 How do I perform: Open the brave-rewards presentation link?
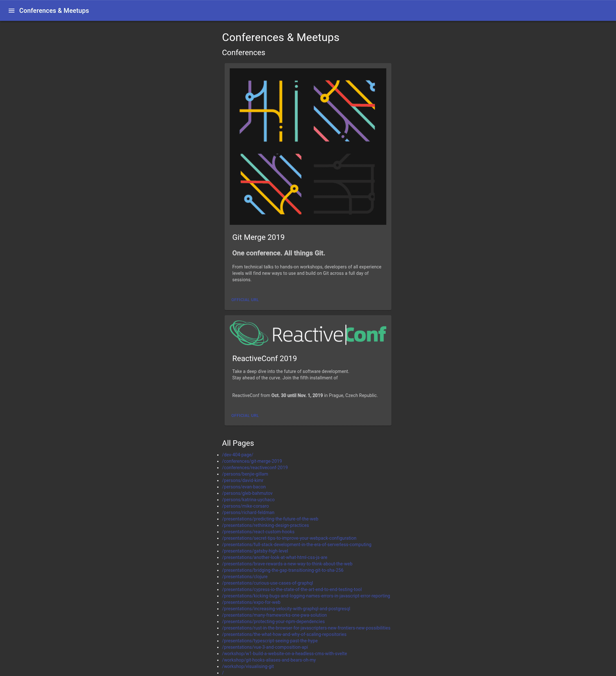(x=287, y=564)
